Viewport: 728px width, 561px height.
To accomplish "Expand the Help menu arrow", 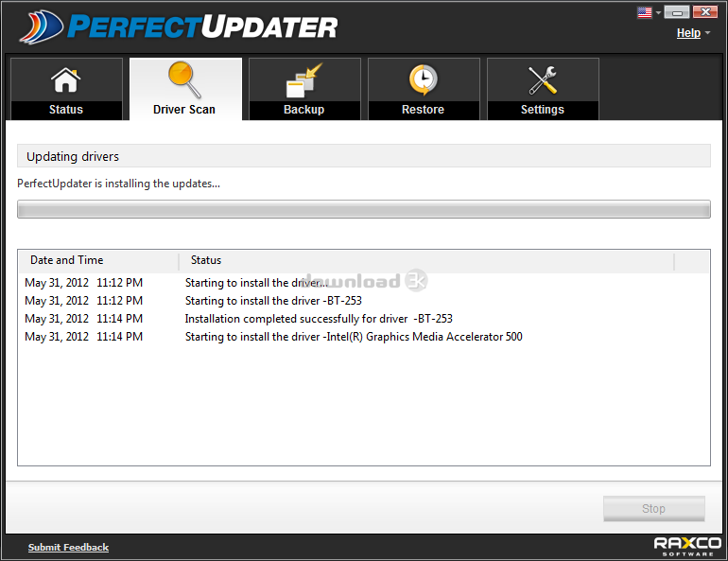I will [707, 33].
